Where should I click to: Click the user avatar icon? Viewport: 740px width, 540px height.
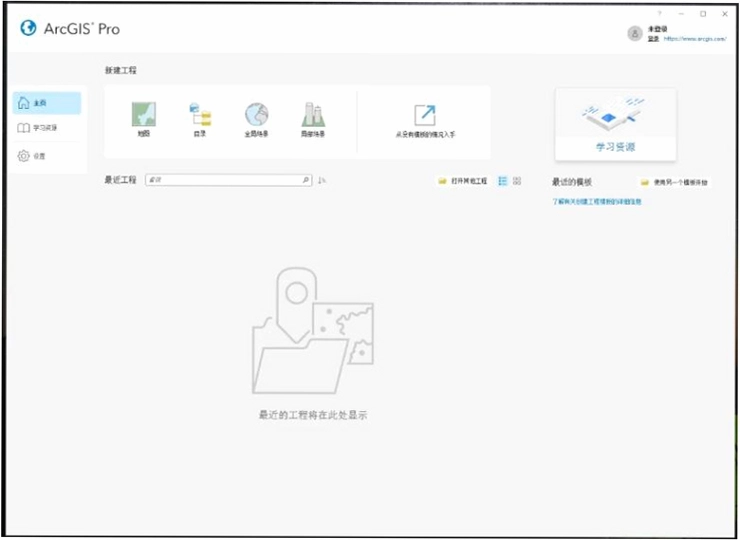[635, 34]
